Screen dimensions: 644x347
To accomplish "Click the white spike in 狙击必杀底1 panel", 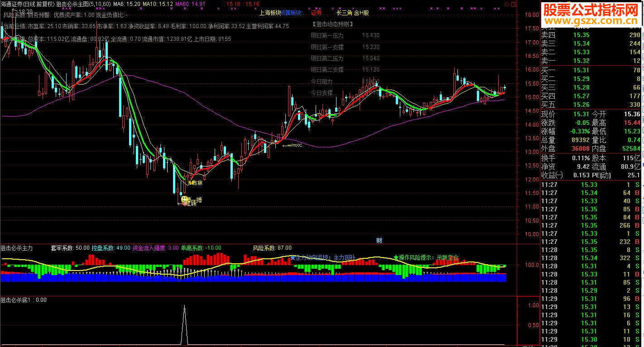I will tap(184, 325).
